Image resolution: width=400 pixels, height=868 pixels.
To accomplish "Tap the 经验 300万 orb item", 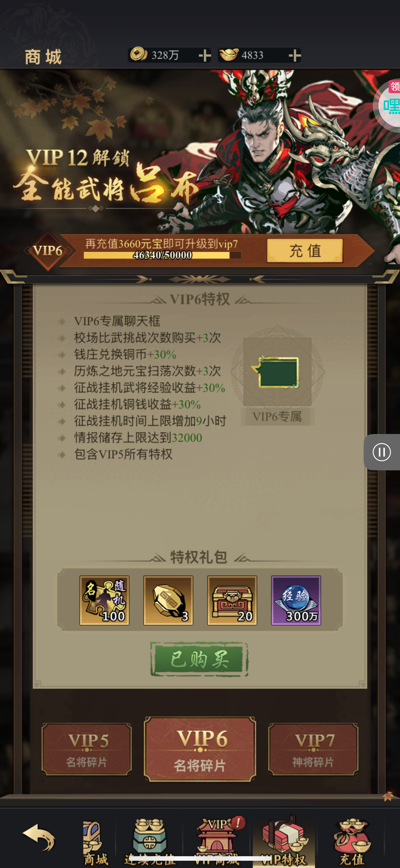I will pos(296,600).
